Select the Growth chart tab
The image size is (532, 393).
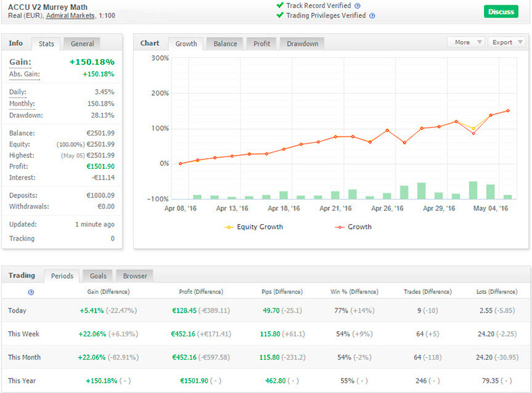[x=186, y=44]
